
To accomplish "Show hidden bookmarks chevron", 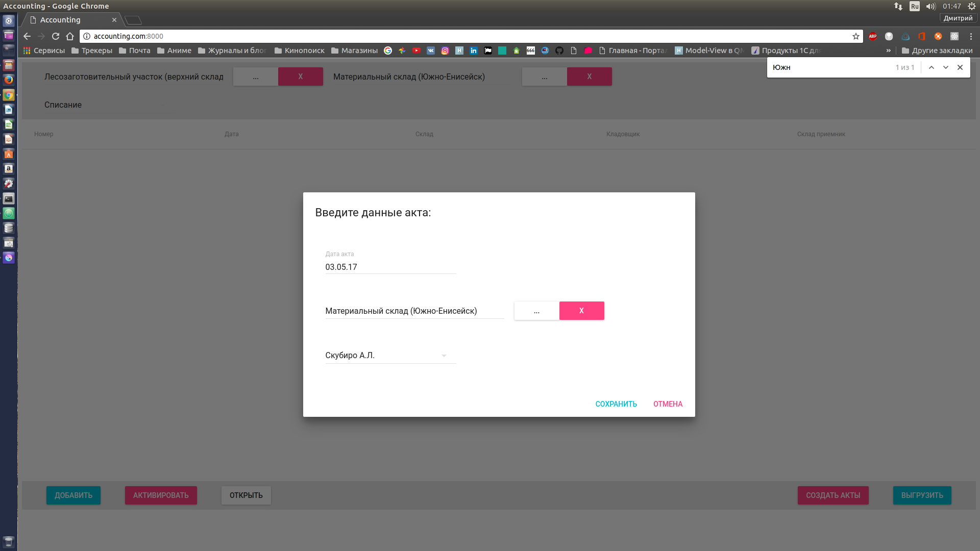I will point(888,51).
